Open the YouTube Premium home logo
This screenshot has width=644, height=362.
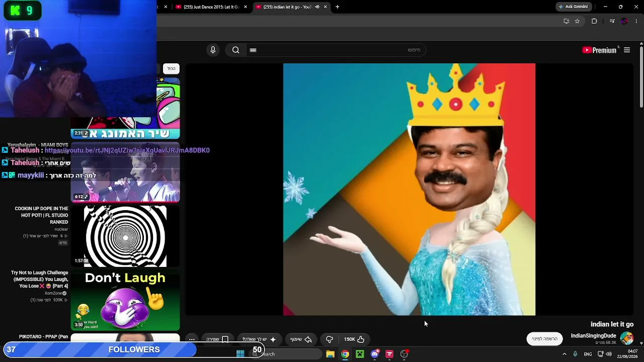(599, 50)
